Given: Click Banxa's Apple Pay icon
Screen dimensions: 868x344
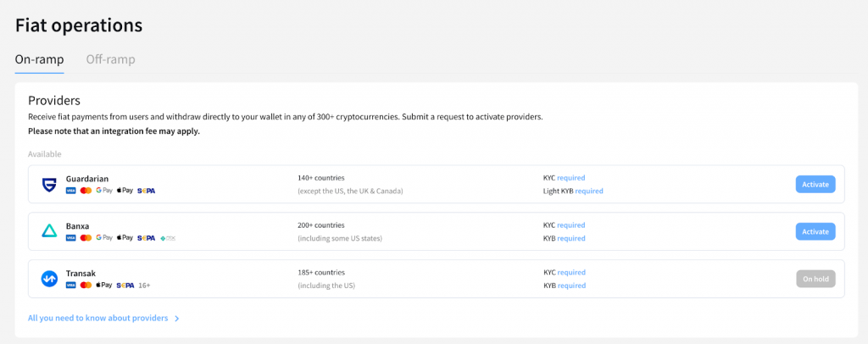Looking at the screenshot, I should [125, 238].
